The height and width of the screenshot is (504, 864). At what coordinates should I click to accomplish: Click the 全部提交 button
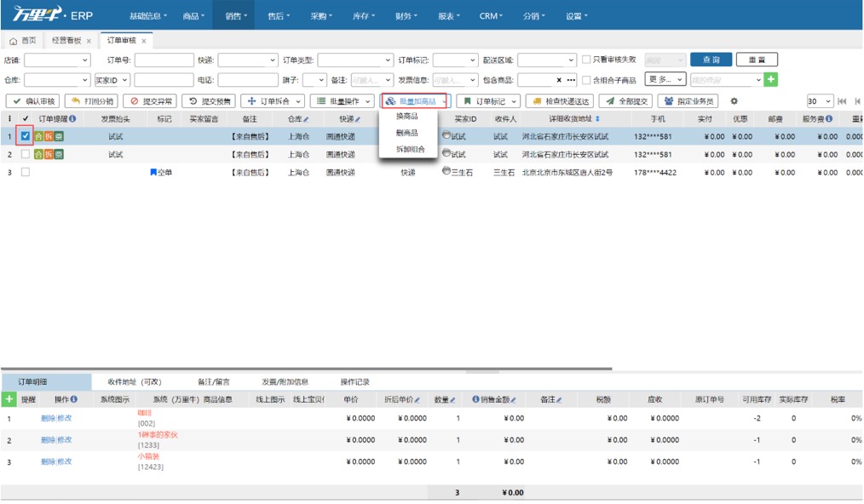626,101
